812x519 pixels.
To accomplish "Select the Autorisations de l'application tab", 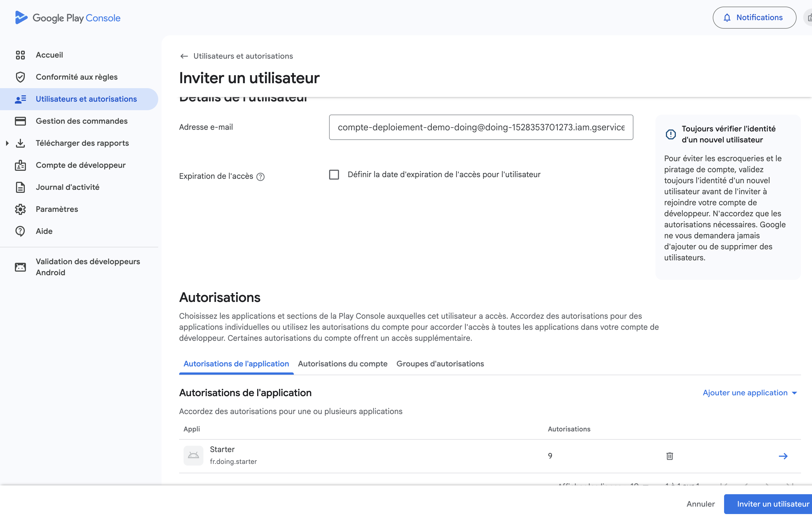I will pyautogui.click(x=236, y=364).
